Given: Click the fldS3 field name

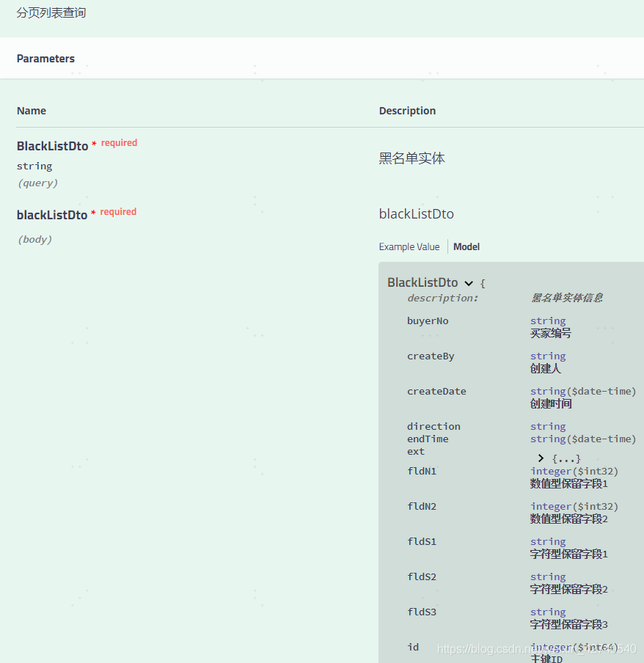Looking at the screenshot, I should click(x=421, y=612).
